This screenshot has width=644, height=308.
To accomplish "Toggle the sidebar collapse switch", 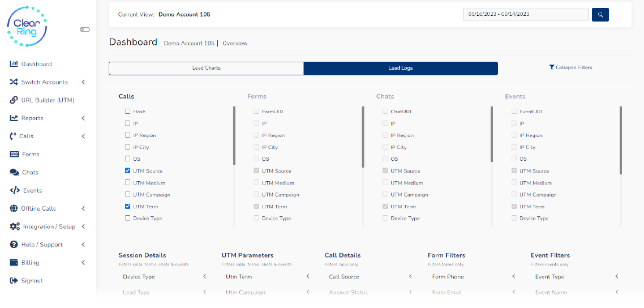I will point(85,29).
